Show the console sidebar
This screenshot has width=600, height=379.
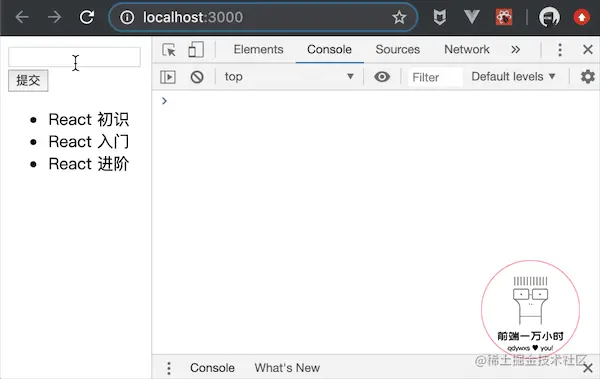168,77
